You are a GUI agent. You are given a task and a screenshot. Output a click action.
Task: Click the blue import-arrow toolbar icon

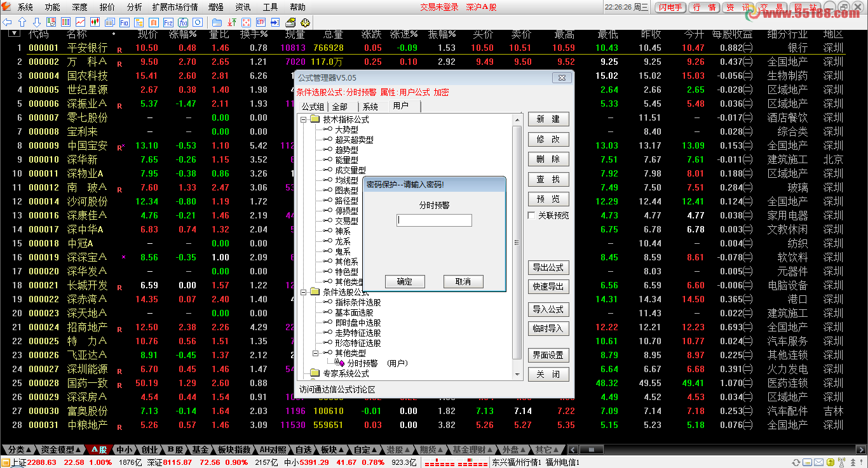(x=275, y=22)
